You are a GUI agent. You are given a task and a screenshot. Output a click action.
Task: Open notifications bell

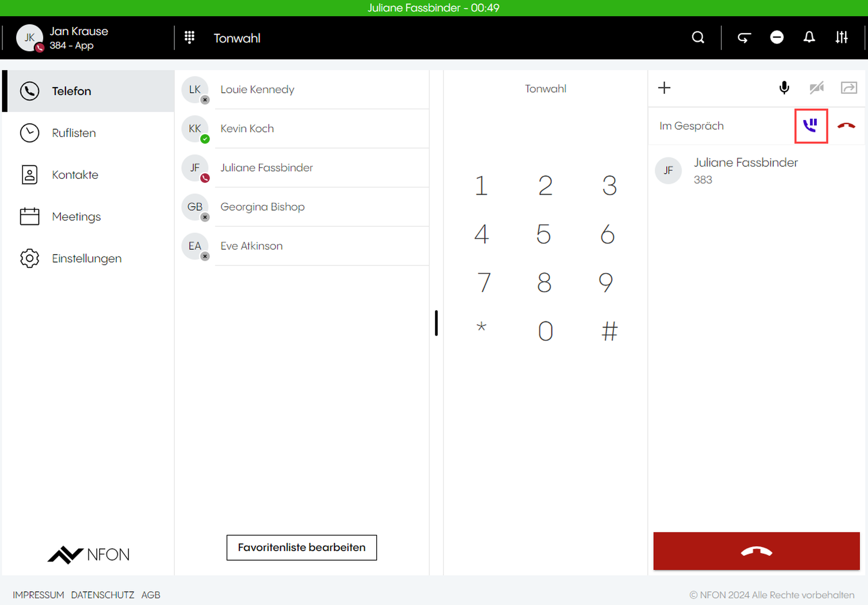(x=809, y=38)
